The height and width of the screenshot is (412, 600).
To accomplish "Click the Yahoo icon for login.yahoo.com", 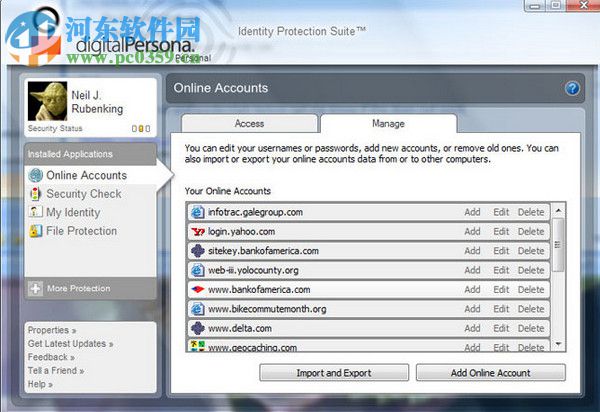I will coord(198,231).
